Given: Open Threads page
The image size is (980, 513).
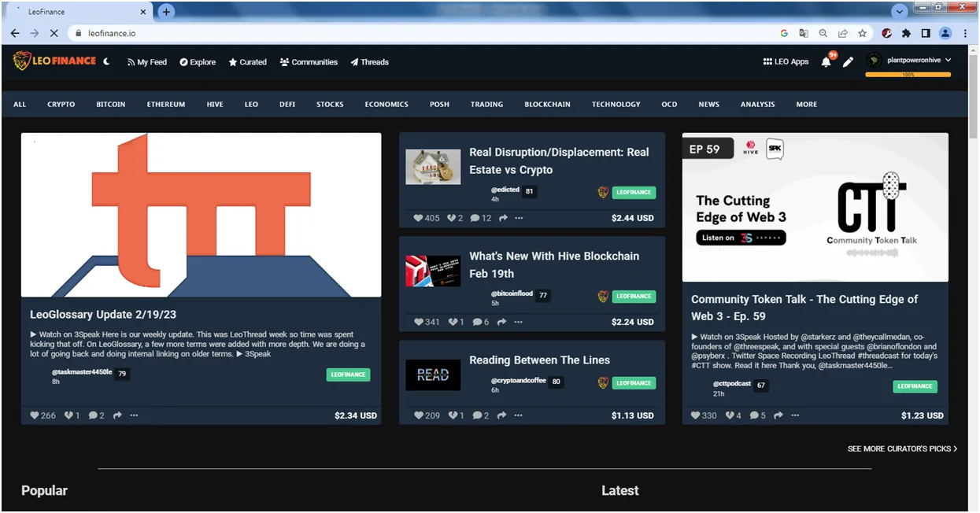Looking at the screenshot, I should tap(369, 62).
